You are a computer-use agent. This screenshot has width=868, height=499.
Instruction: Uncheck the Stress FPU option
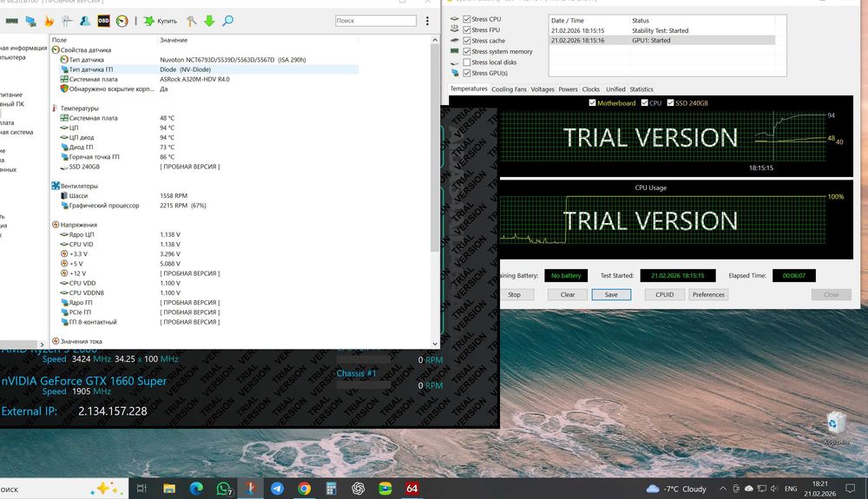468,30
